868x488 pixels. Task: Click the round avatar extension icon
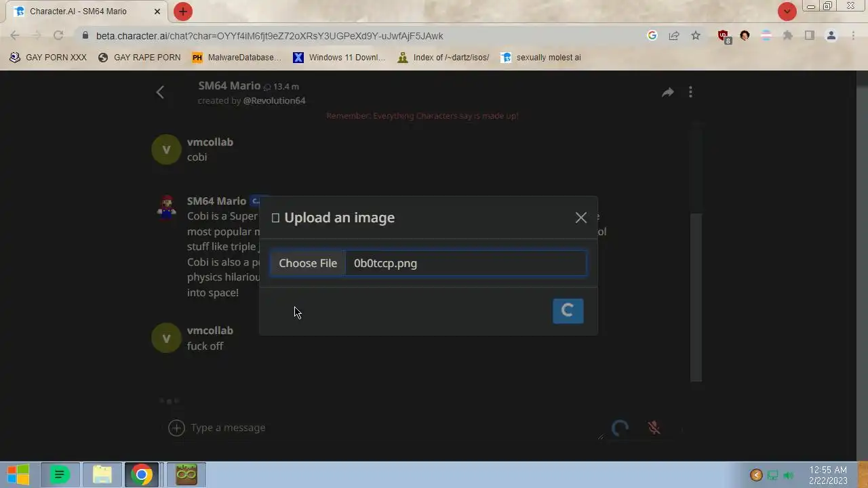745,35
